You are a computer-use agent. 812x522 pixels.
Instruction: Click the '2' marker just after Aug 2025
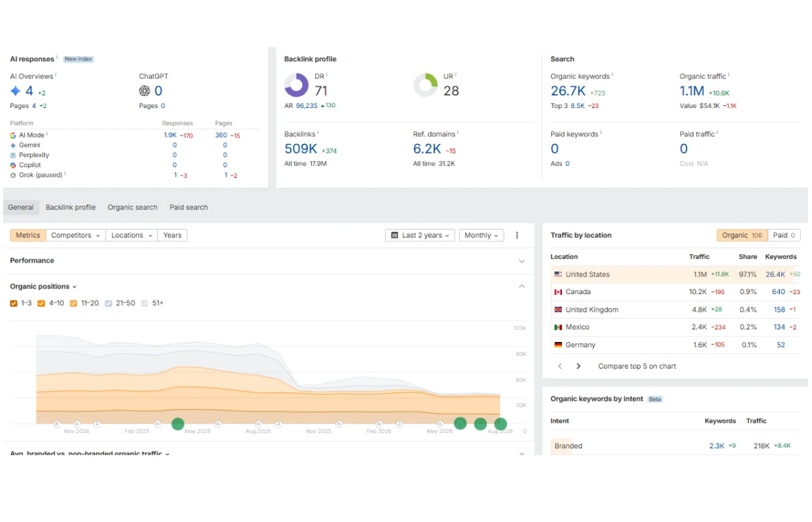[x=278, y=424]
